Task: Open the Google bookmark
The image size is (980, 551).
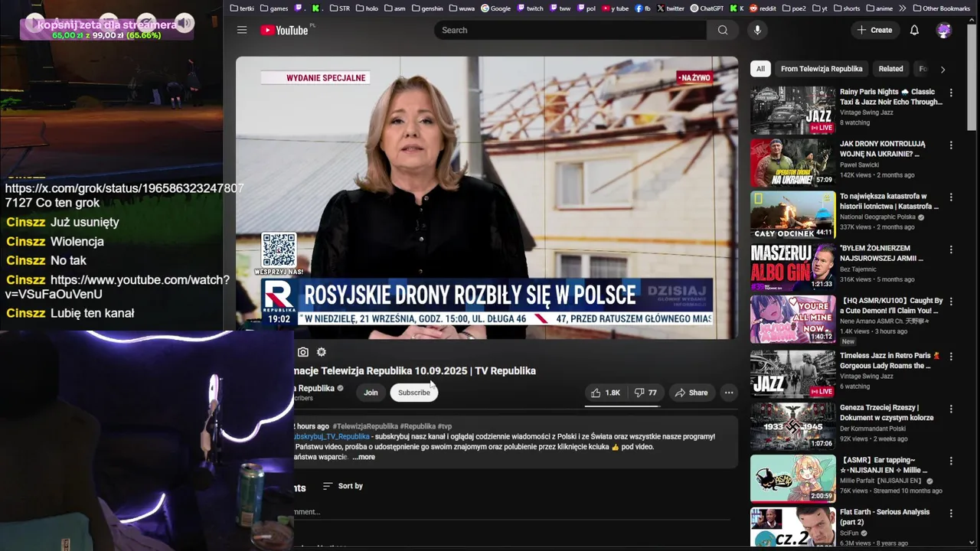Action: click(x=496, y=8)
